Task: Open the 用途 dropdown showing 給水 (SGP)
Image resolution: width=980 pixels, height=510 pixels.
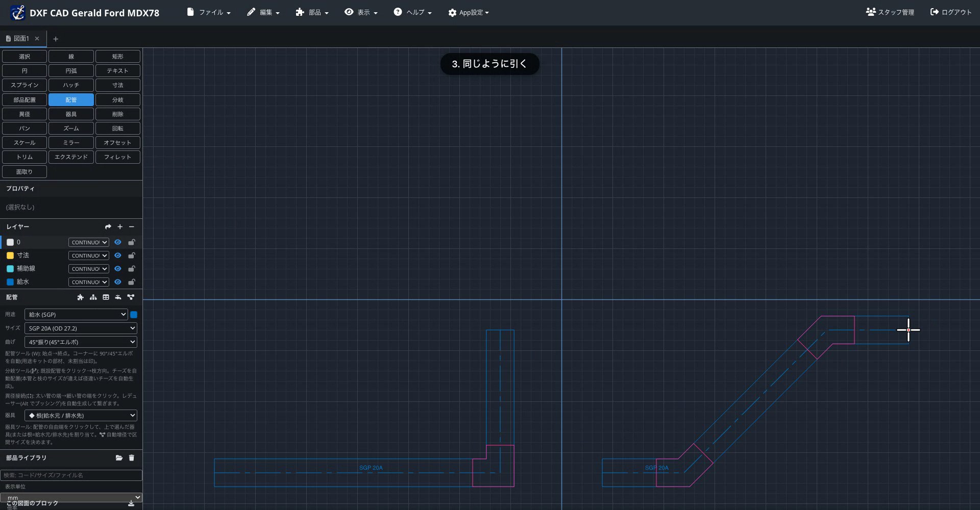Action: click(76, 315)
